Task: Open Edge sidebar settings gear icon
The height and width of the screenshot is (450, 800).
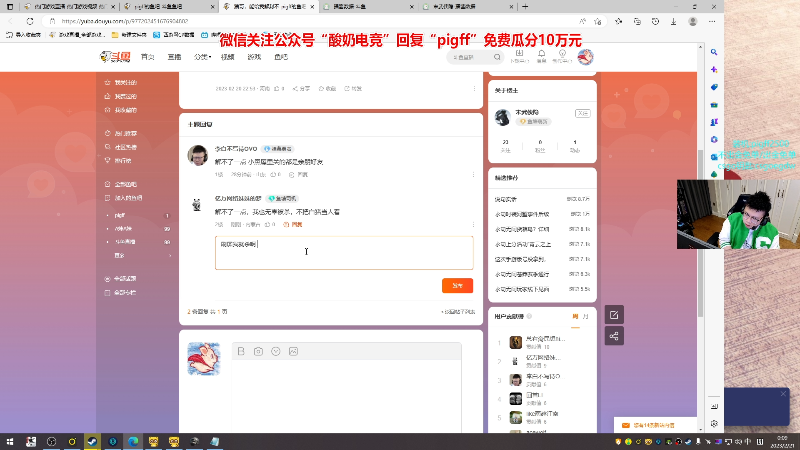Action: [714, 423]
